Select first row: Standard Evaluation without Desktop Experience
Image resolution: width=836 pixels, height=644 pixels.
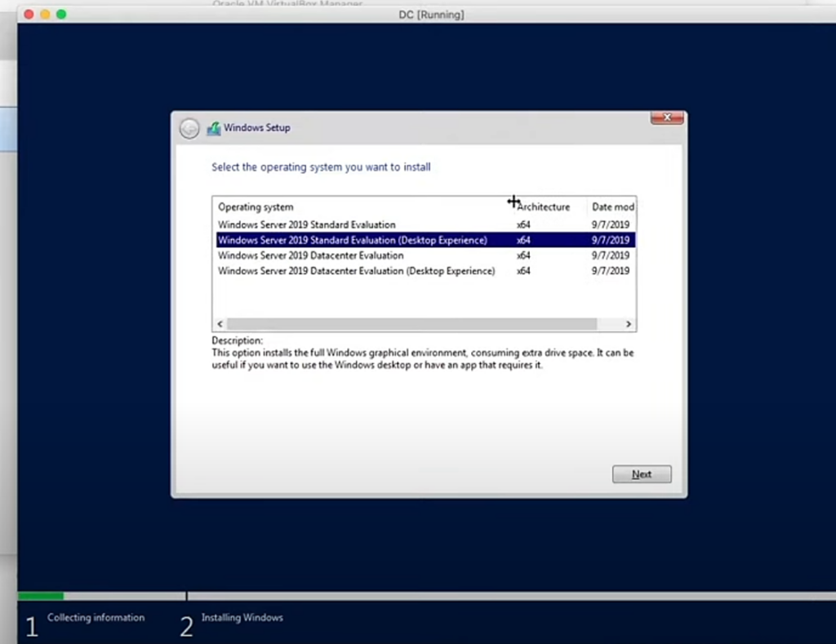[x=306, y=224]
